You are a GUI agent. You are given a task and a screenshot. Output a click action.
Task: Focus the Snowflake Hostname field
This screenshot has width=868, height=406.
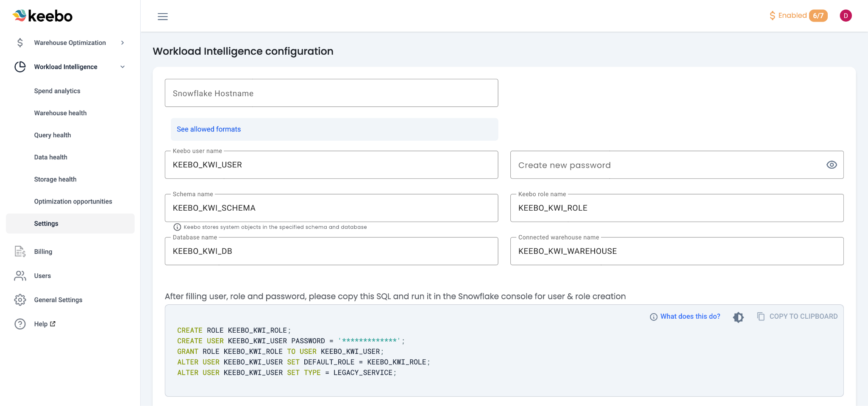click(x=331, y=93)
